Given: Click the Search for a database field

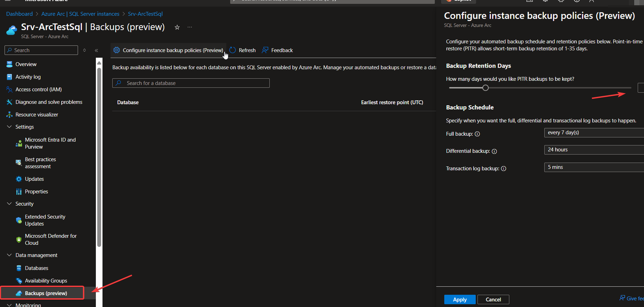Looking at the screenshot, I should point(191,83).
